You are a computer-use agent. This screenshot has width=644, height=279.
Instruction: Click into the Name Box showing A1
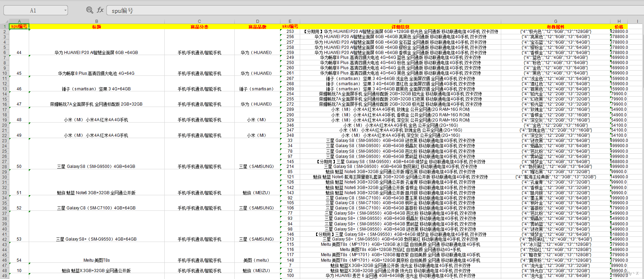pyautogui.click(x=33, y=10)
